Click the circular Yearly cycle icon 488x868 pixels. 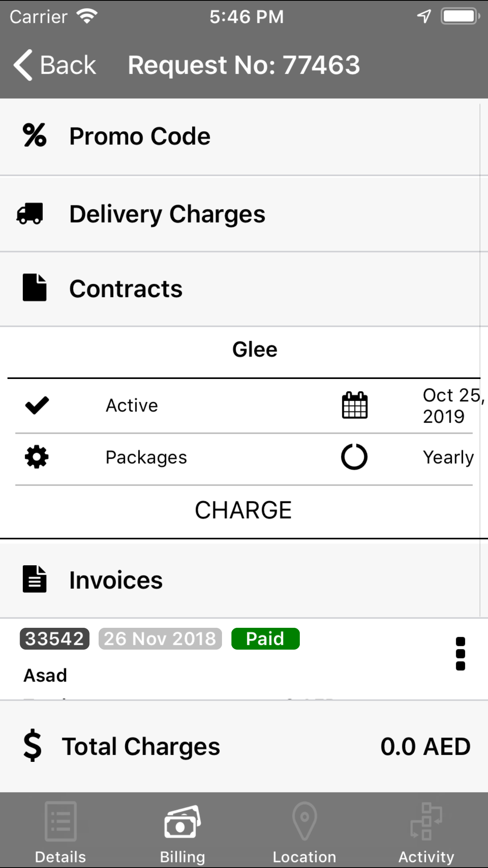[x=354, y=457]
